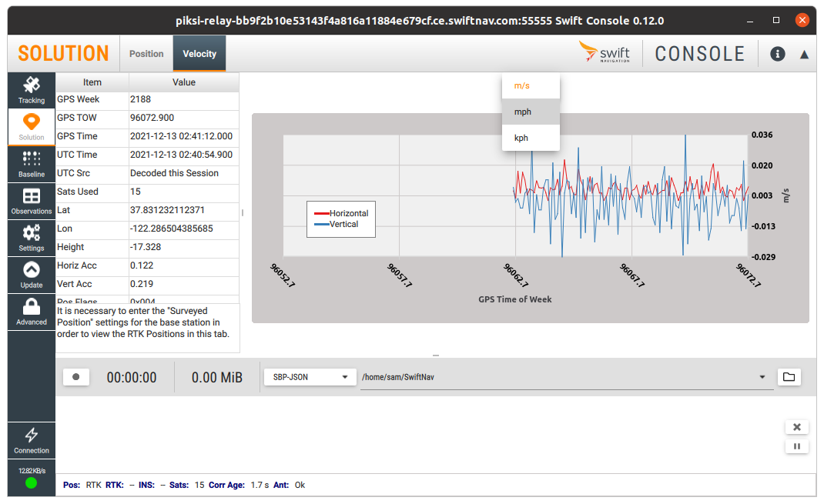Open the SBP-JSON log format dropdown
The height and width of the screenshot is (504, 824).
pyautogui.click(x=310, y=377)
